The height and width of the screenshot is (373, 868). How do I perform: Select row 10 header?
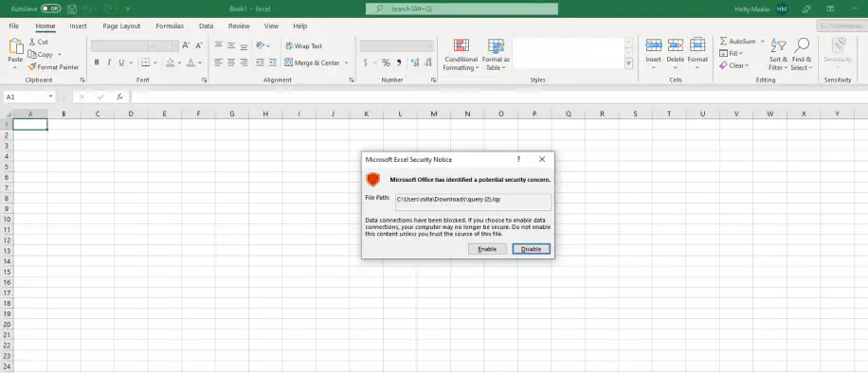[x=6, y=219]
